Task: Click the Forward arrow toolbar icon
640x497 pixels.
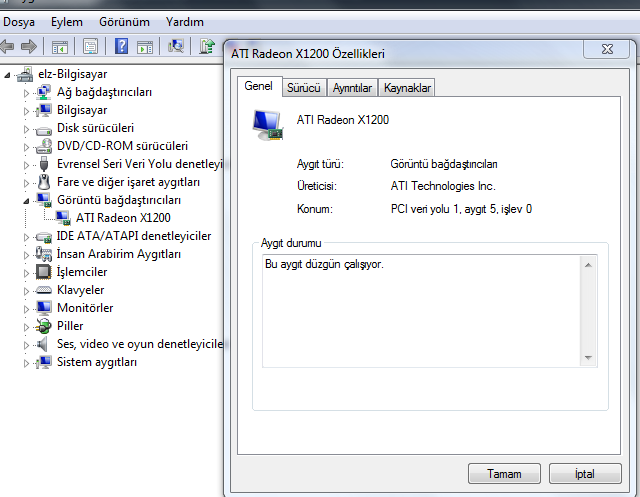Action: 29,46
